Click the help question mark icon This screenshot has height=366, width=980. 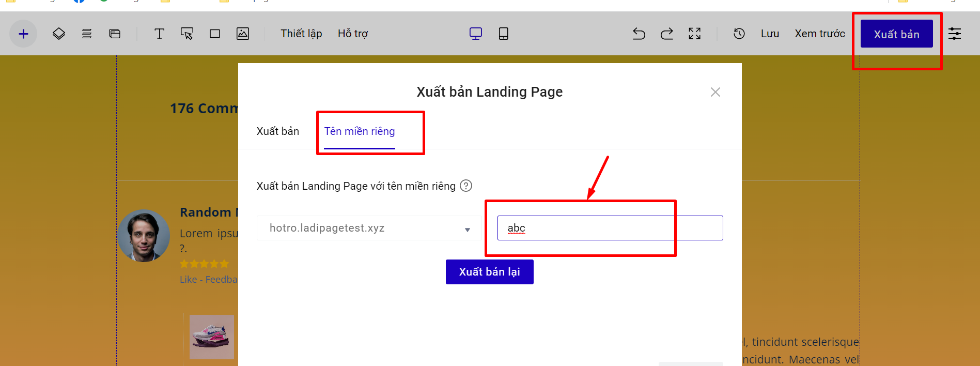pyautogui.click(x=466, y=186)
